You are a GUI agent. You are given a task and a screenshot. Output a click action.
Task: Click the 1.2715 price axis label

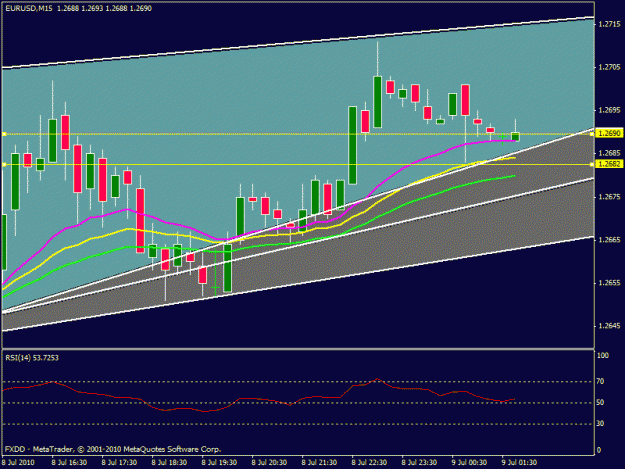609,24
